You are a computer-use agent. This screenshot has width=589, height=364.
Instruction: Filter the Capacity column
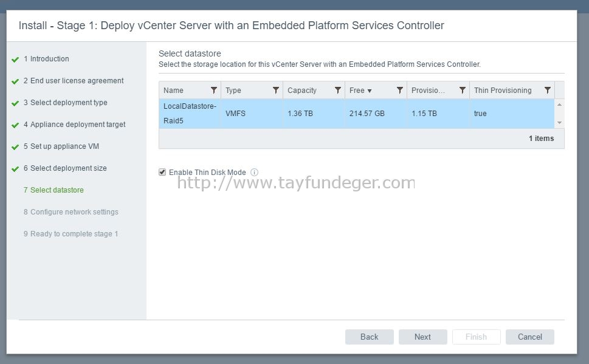(338, 90)
